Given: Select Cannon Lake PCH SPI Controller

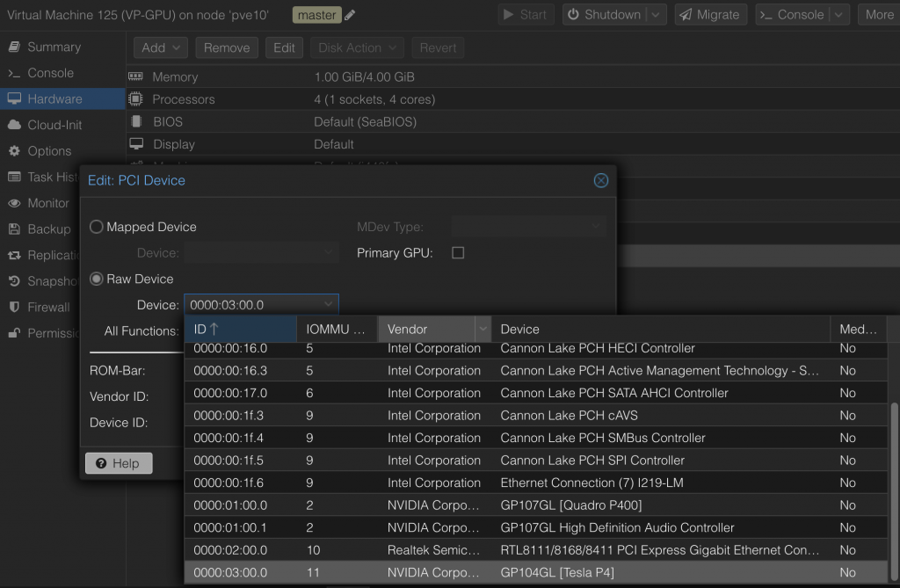Looking at the screenshot, I should pos(536,461).
